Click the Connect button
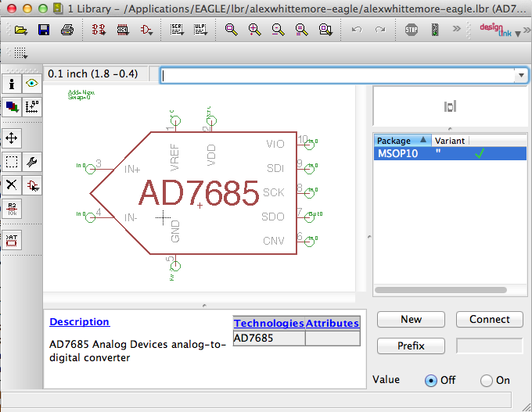 pos(489,320)
